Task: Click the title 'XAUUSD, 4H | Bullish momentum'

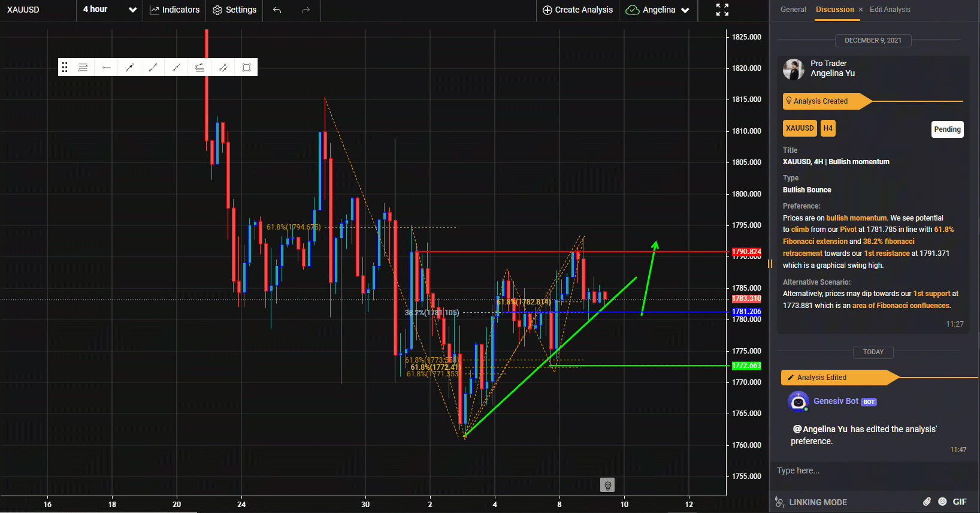Action: coord(836,162)
